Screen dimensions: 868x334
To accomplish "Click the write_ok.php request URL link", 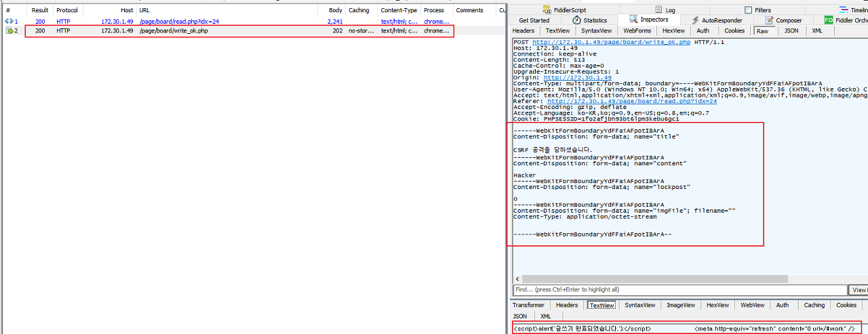I will click(x=611, y=42).
